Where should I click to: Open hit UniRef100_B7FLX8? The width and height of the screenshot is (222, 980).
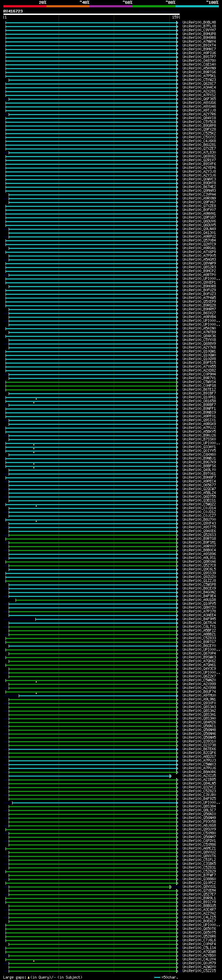tap(199, 26)
